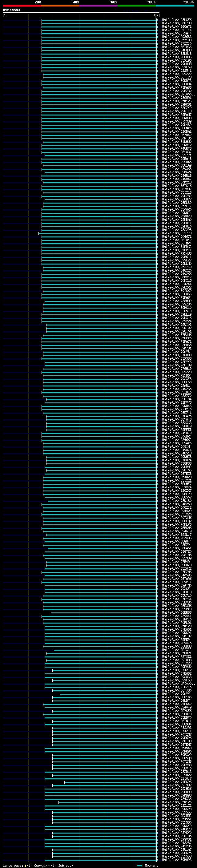Click the 307 query end position label

(x=155, y=15)
